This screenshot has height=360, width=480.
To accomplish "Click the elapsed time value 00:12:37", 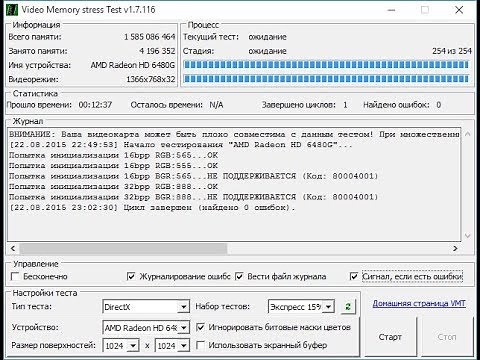I will pos(95,105).
